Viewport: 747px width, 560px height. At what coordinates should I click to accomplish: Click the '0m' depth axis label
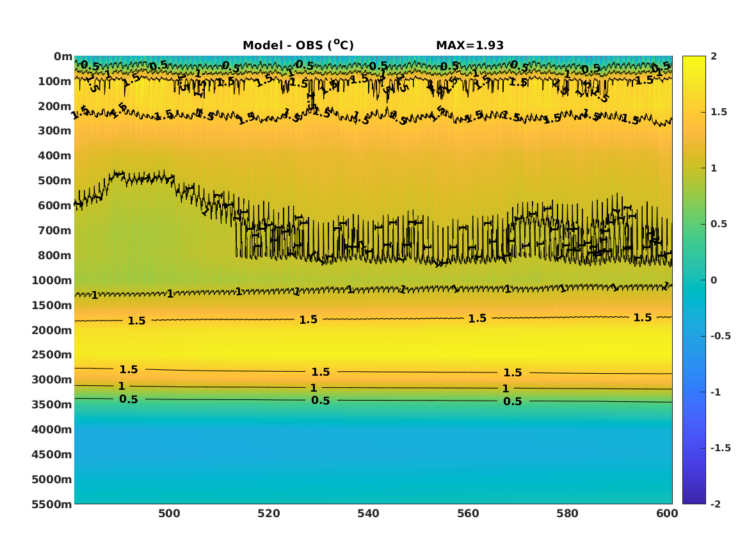(x=63, y=57)
